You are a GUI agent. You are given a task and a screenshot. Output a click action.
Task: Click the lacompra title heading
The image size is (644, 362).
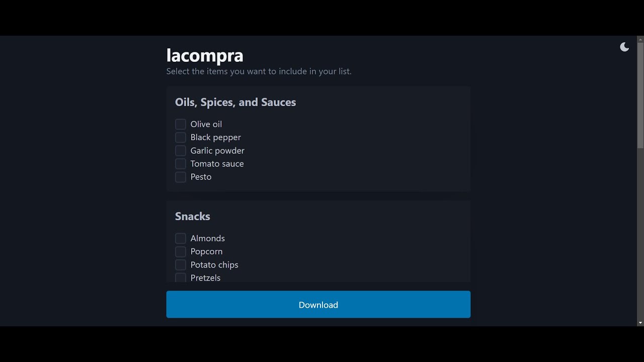(x=204, y=55)
